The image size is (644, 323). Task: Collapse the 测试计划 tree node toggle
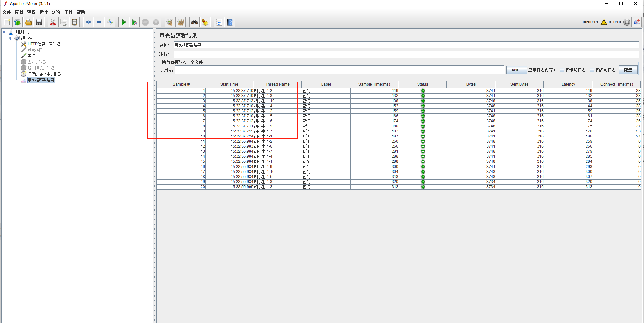point(4,32)
